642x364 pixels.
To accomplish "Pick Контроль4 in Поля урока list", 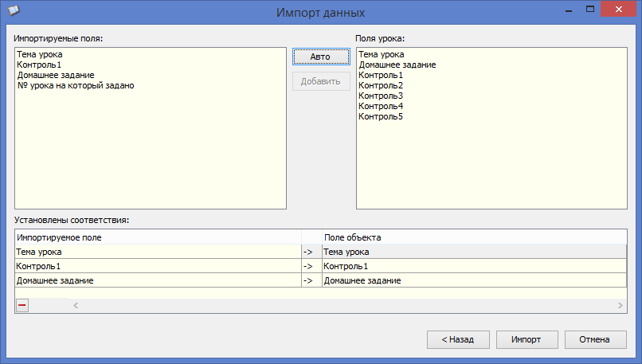I will click(381, 106).
